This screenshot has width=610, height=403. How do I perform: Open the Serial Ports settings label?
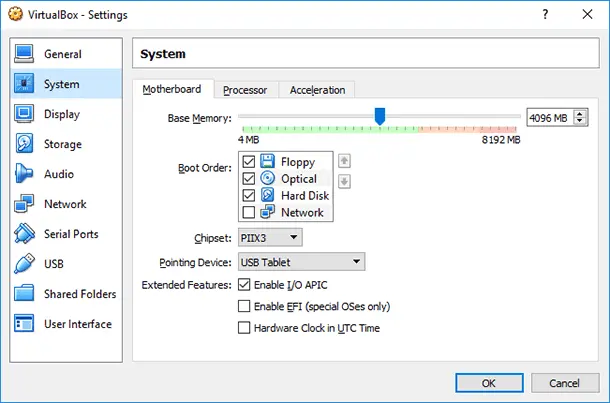click(71, 234)
